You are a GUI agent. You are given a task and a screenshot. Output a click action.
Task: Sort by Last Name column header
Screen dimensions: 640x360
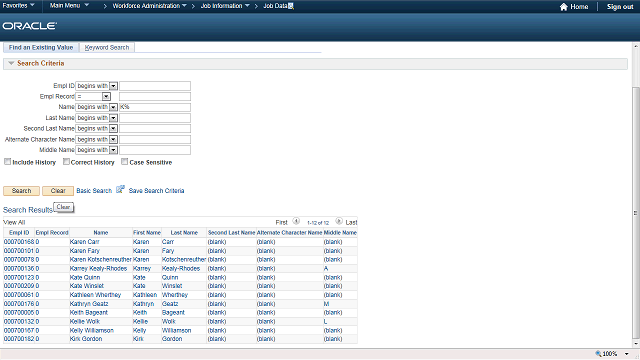(x=184, y=233)
